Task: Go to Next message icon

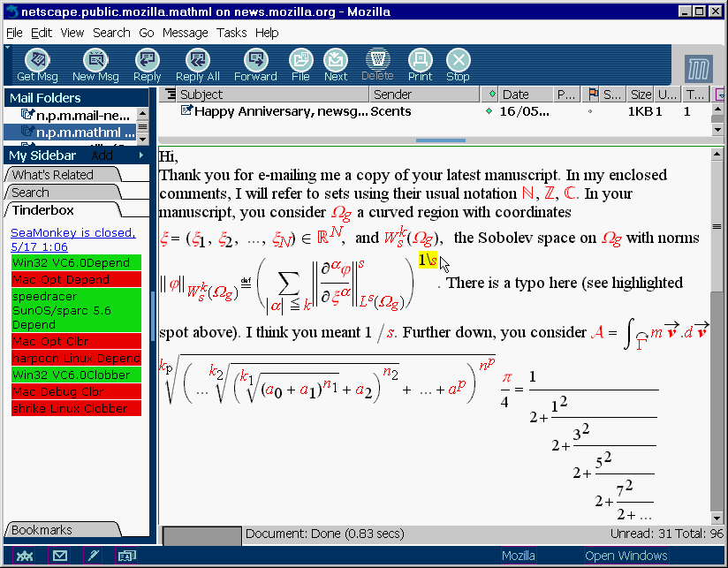Action: click(x=336, y=60)
